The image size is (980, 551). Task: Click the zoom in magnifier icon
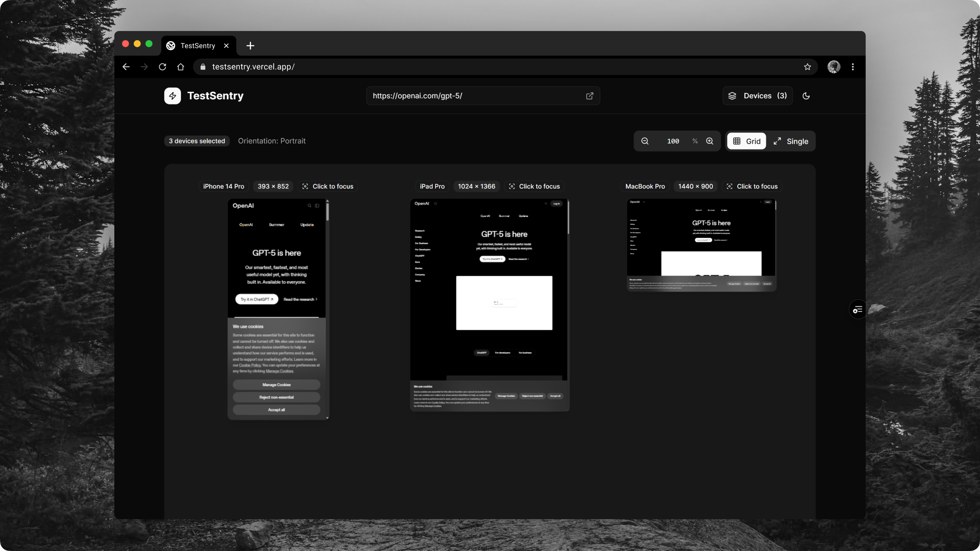tap(710, 141)
